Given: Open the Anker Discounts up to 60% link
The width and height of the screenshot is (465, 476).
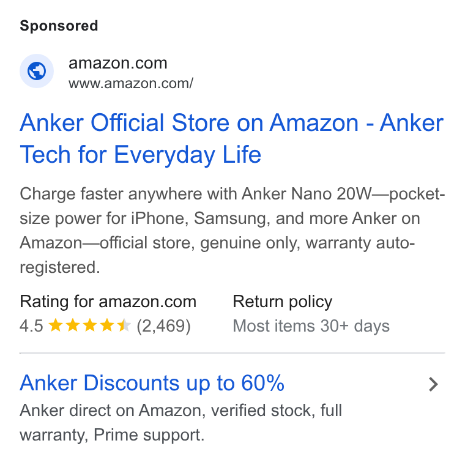Looking at the screenshot, I should click(152, 383).
